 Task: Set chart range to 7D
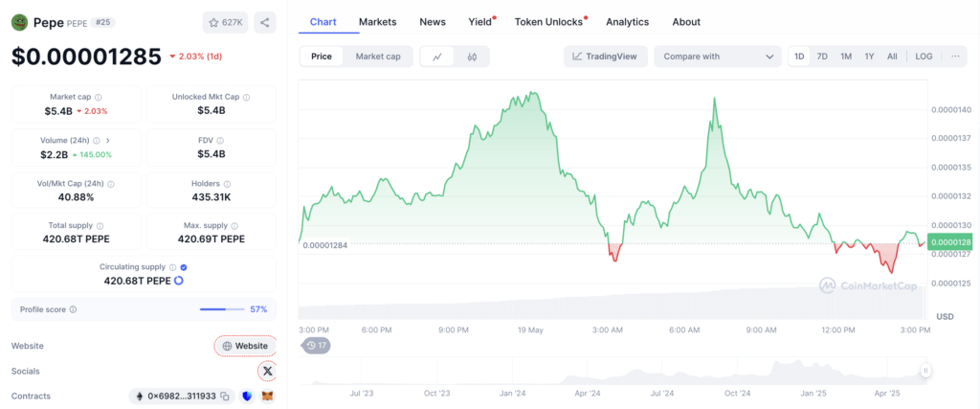coord(822,57)
